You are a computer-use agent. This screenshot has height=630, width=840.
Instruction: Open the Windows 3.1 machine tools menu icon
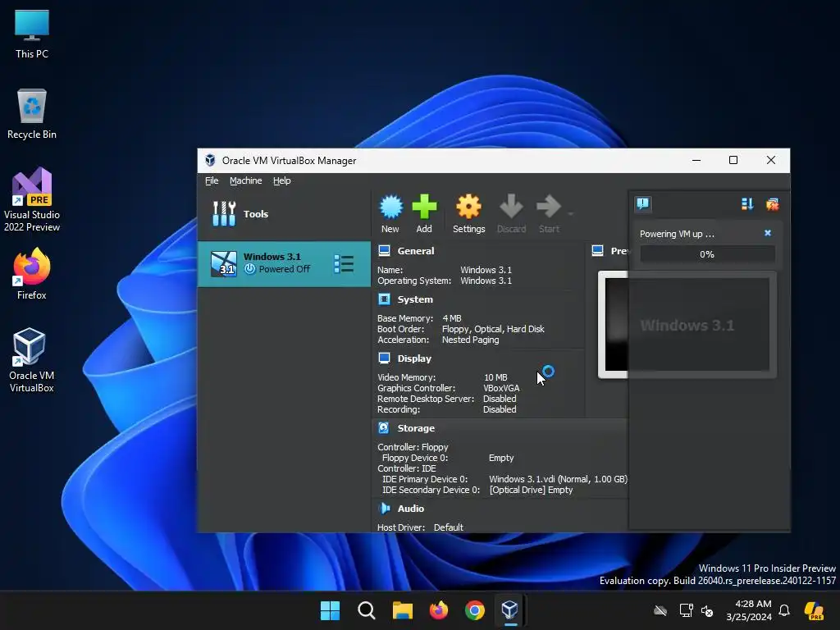point(344,263)
